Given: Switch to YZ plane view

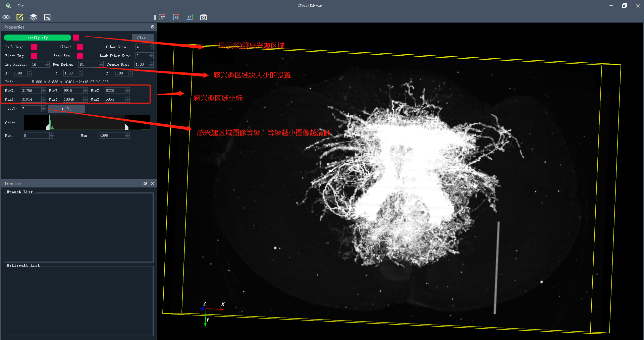Looking at the screenshot, I should pyautogui.click(x=190, y=17).
